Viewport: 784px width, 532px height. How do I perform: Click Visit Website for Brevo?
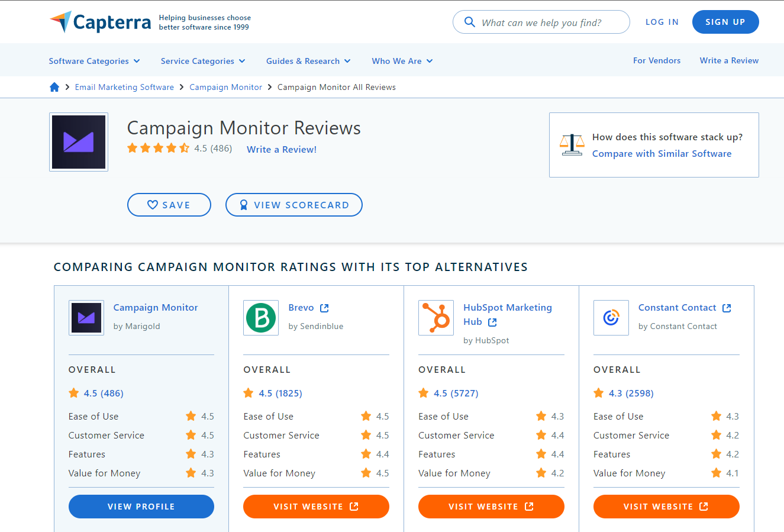point(316,507)
